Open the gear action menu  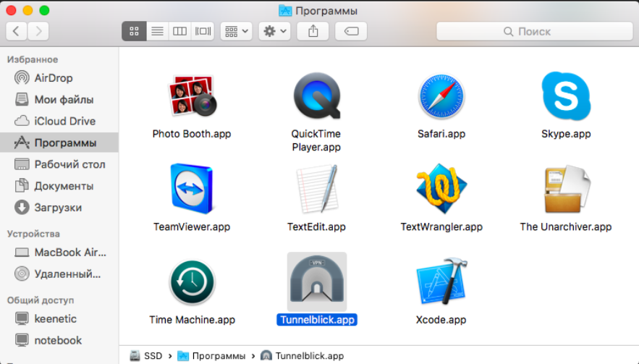point(274,31)
